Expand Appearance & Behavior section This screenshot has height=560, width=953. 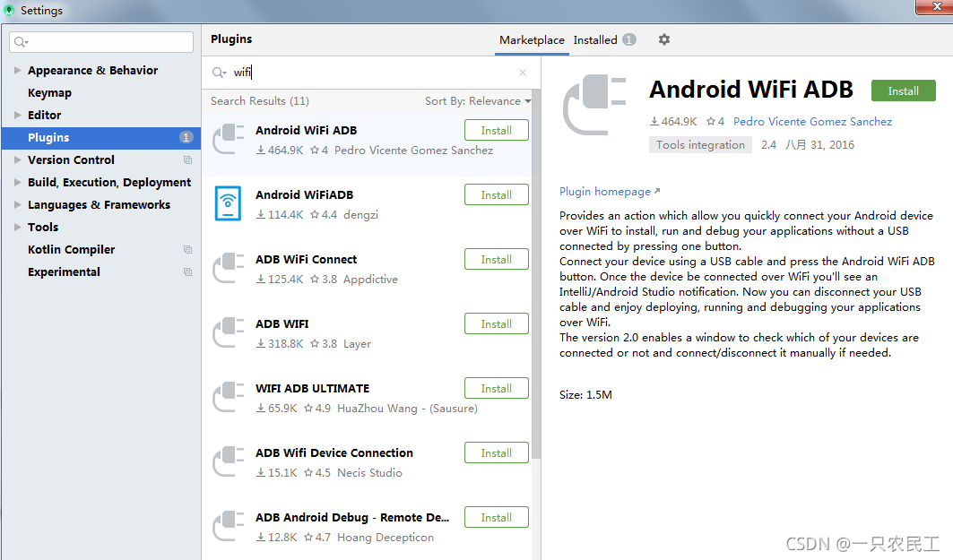coord(18,71)
